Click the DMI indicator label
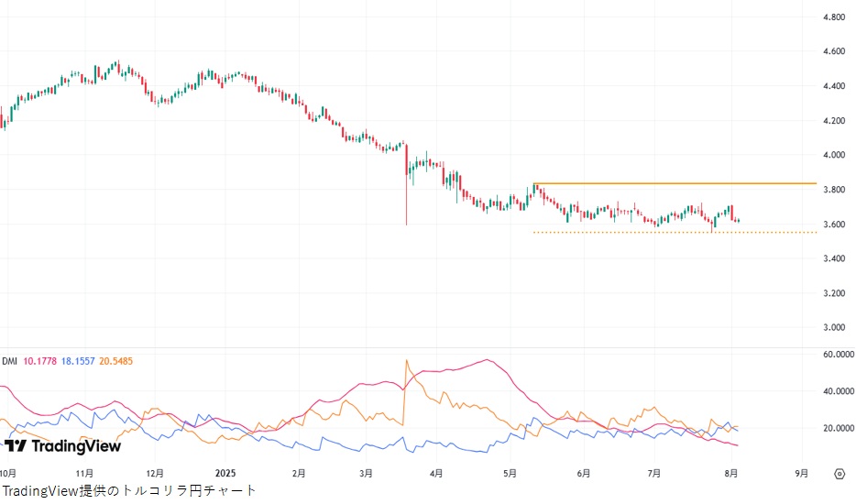856x504 pixels. pyautogui.click(x=10, y=361)
